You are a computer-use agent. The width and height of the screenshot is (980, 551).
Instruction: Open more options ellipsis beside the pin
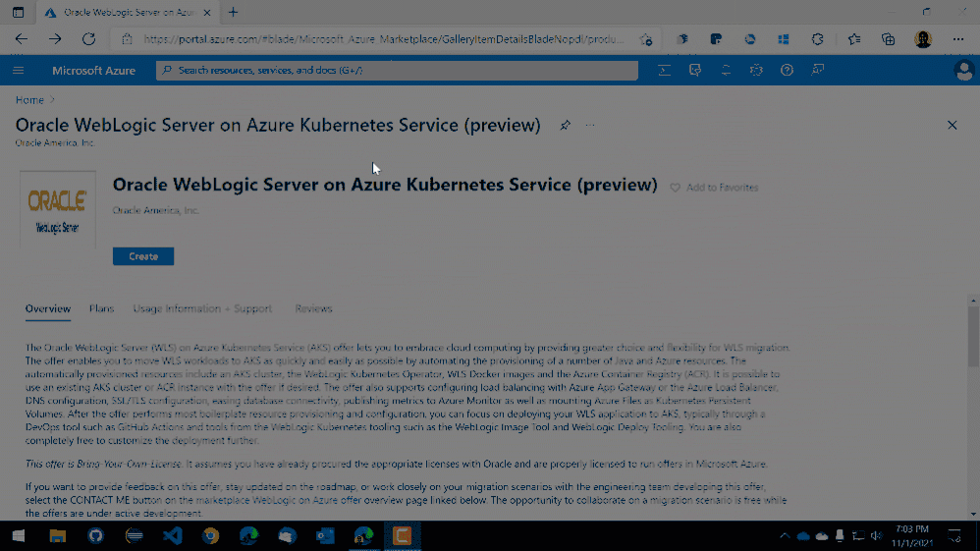[590, 125]
